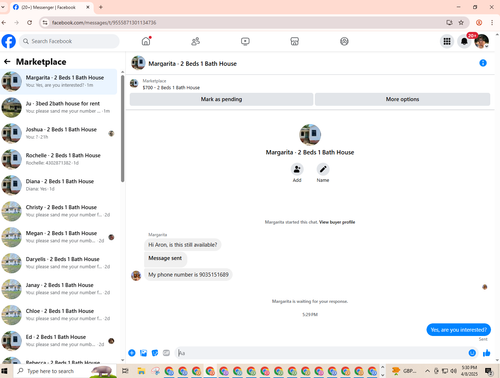Open Christy - 2 Beds 1 Bath House chat
This screenshot has width=500, height=378.
[x=59, y=211]
